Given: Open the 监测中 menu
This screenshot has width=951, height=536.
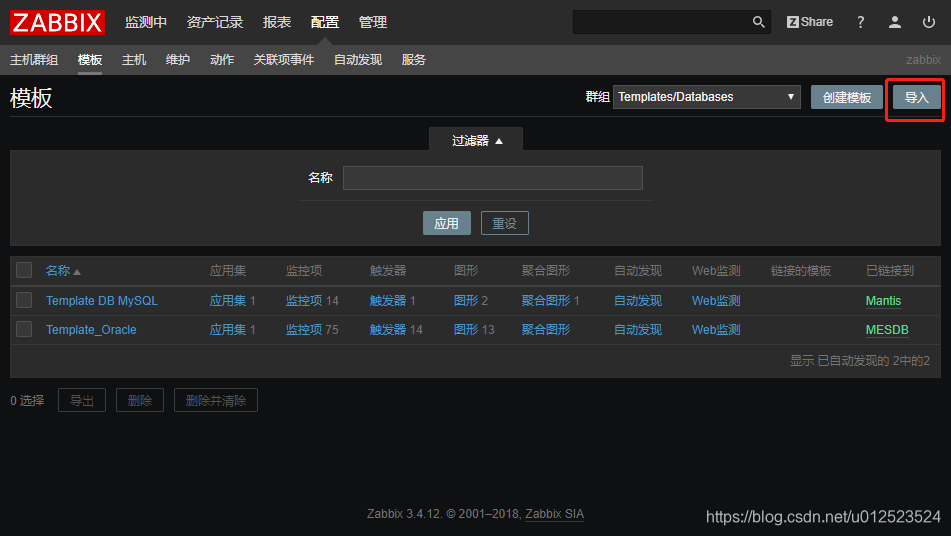Looking at the screenshot, I should [x=146, y=22].
